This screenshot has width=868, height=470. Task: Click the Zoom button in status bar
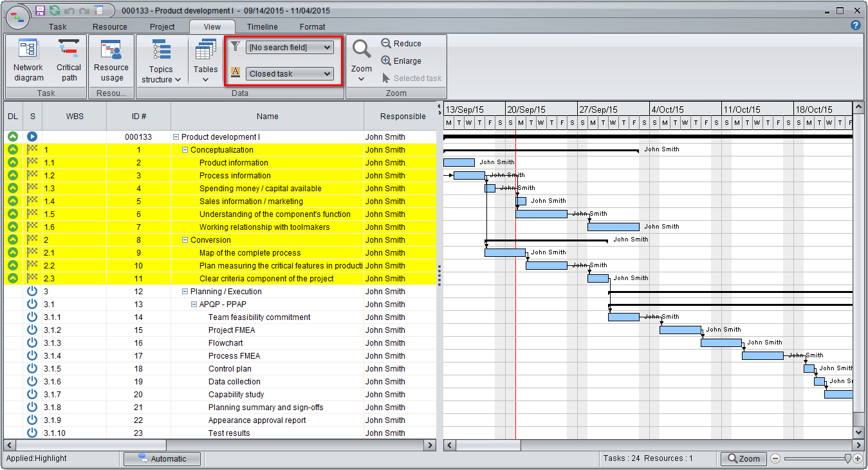pyautogui.click(x=743, y=458)
